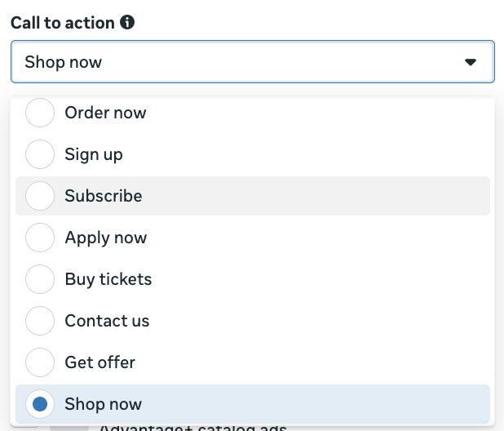Click the Call to action heading label

63,23
